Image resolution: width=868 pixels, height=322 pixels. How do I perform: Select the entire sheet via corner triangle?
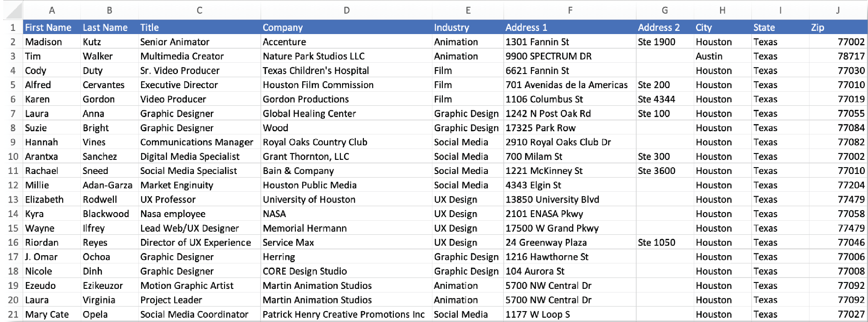[x=13, y=10]
